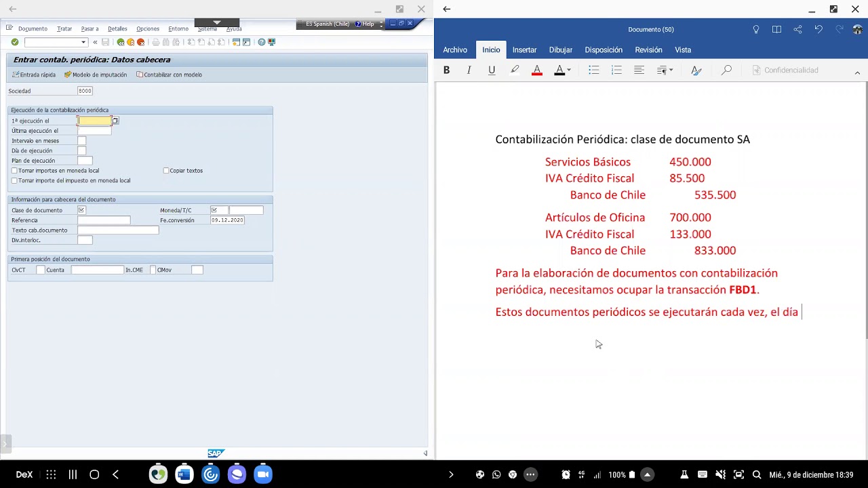Switch to the Vista tab in Word
Image resolution: width=868 pixels, height=488 pixels.
683,49
